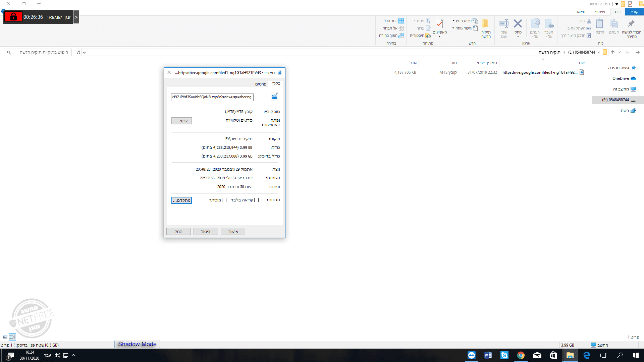Open TeamViewer from the taskbar
The height and width of the screenshot is (362, 644).
coord(471,355)
